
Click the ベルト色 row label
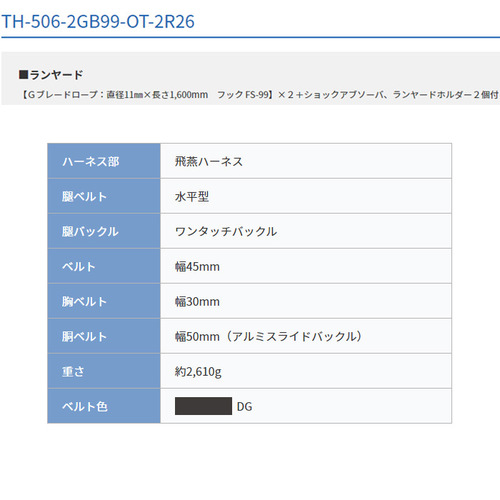[x=85, y=407]
